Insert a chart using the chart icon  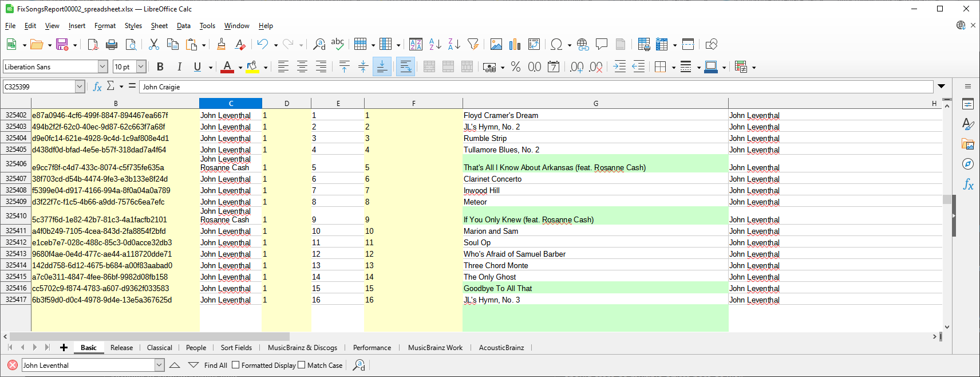click(515, 44)
